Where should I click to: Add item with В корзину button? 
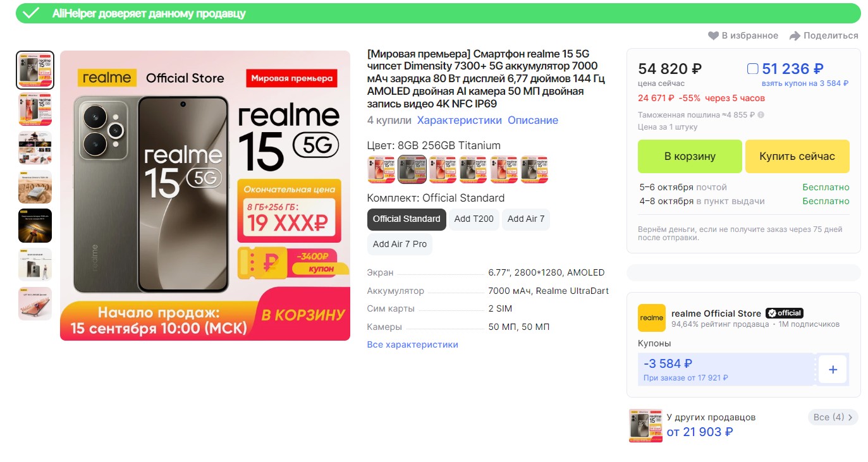pyautogui.click(x=690, y=157)
